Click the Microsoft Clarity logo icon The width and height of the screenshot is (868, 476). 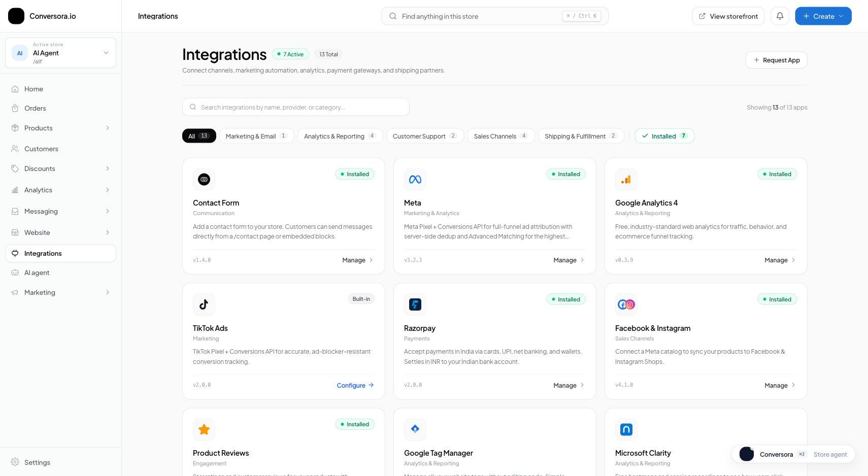coord(626,429)
